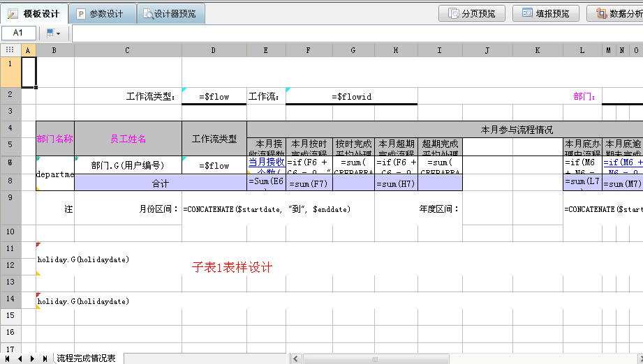Select the =CONCATENATE($startdate cell in row 9
Screen dimensions: 643x364
coord(278,208)
